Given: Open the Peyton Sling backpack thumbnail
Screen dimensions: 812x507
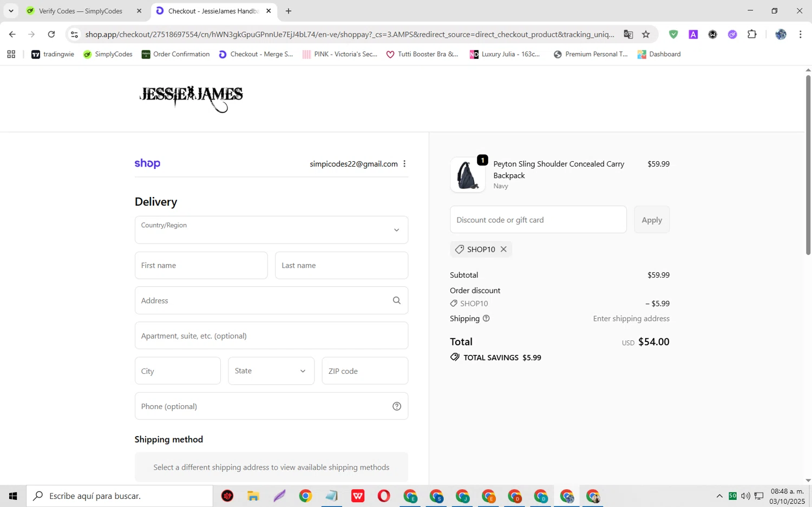Looking at the screenshot, I should pos(468,175).
